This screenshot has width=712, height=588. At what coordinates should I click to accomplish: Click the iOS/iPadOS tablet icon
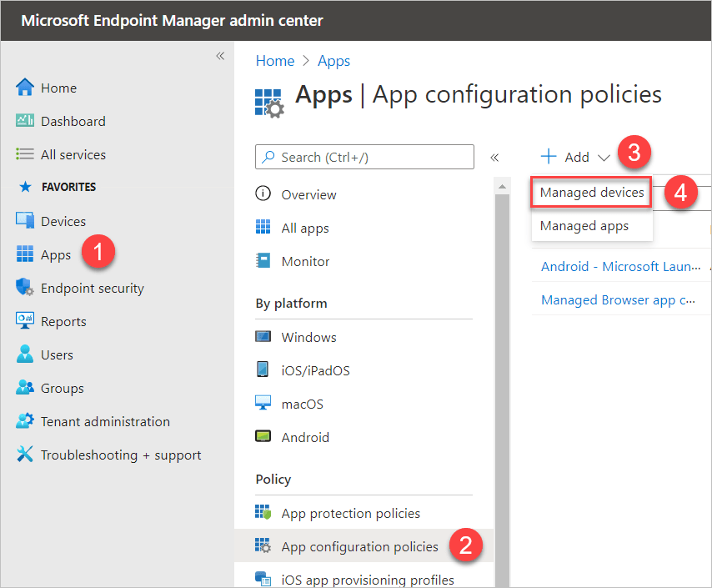point(263,369)
